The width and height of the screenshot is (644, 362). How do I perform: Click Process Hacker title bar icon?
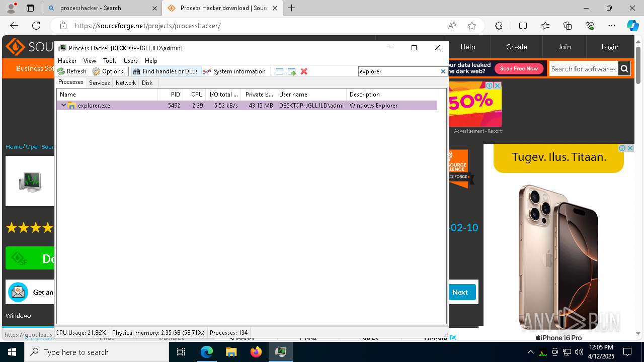click(x=62, y=48)
